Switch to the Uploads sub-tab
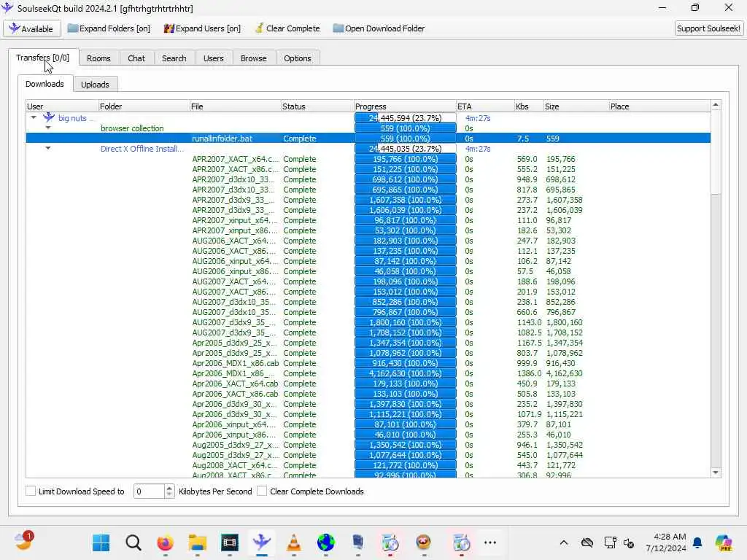Screen dimensions: 747x560 pyautogui.click(x=95, y=85)
